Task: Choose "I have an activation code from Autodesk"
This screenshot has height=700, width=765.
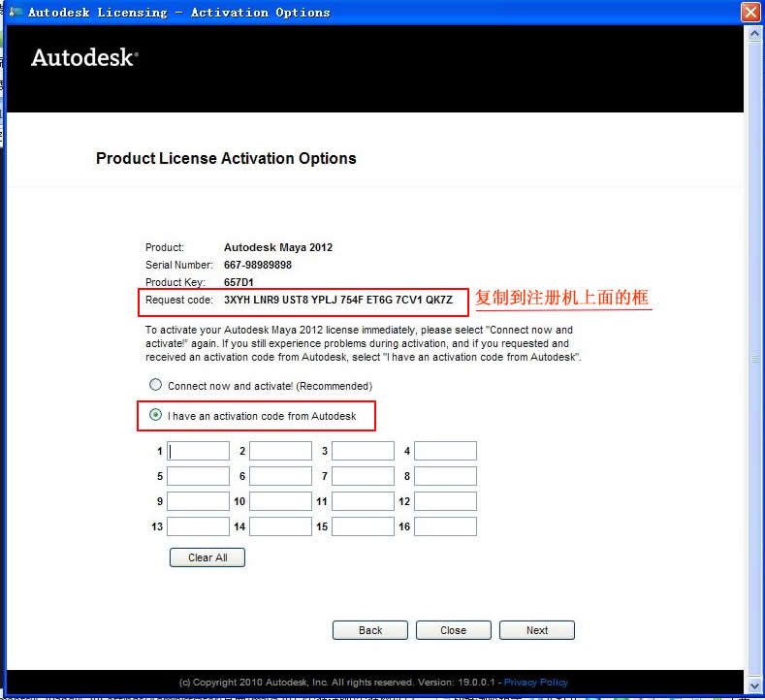Action: [x=156, y=415]
